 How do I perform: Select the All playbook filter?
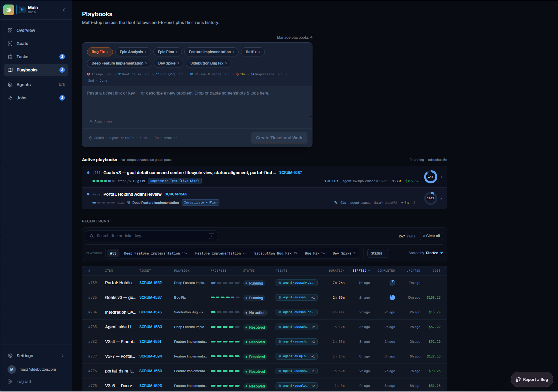(x=113, y=253)
